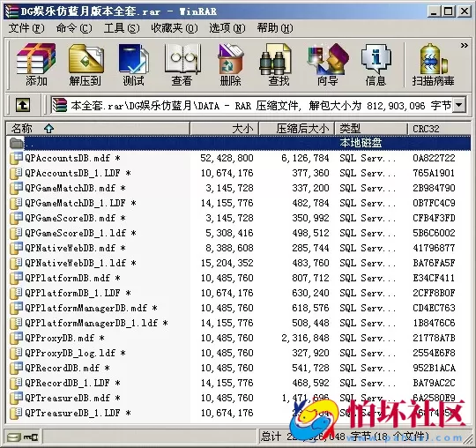Maximize the WinRAR window
Screen dimensions: 476x448
point(449,11)
